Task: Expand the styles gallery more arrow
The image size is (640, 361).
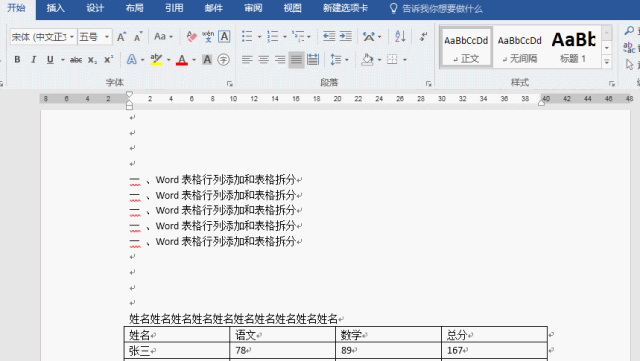Action: pyautogui.click(x=607, y=62)
